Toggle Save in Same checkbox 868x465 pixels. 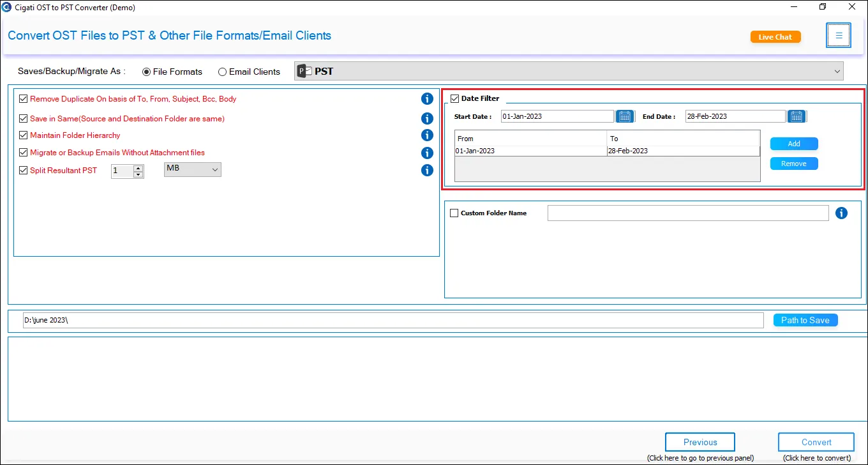(24, 119)
